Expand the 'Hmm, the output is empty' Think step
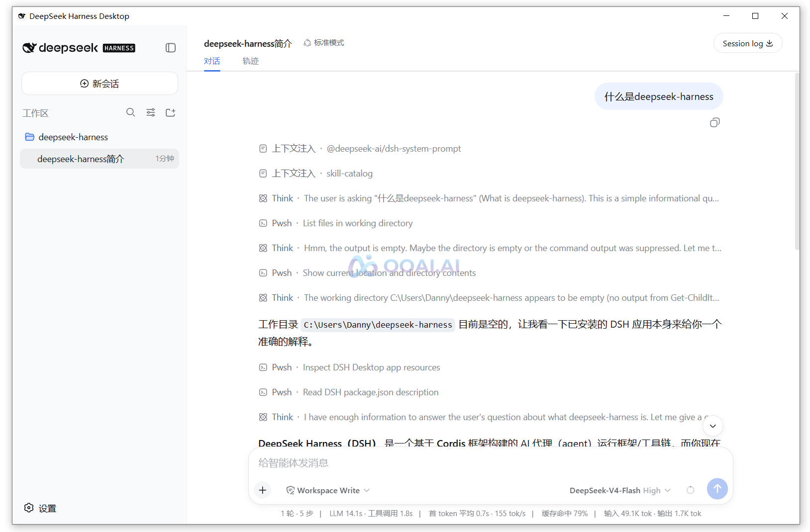The width and height of the screenshot is (810, 532). [490, 248]
